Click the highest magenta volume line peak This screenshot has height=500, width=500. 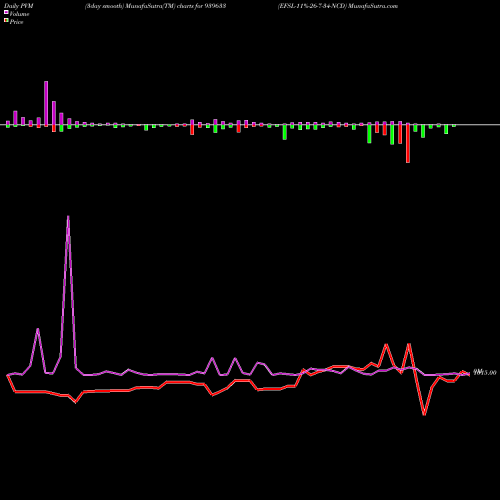coord(68,217)
